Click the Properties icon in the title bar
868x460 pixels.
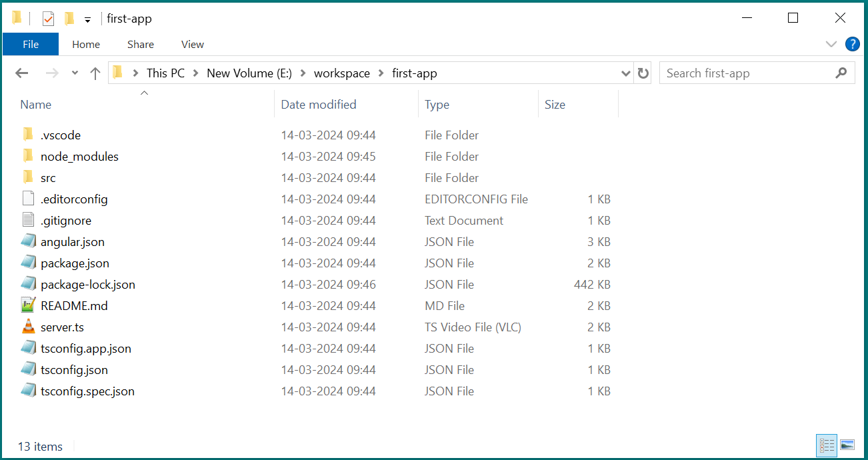(48, 19)
